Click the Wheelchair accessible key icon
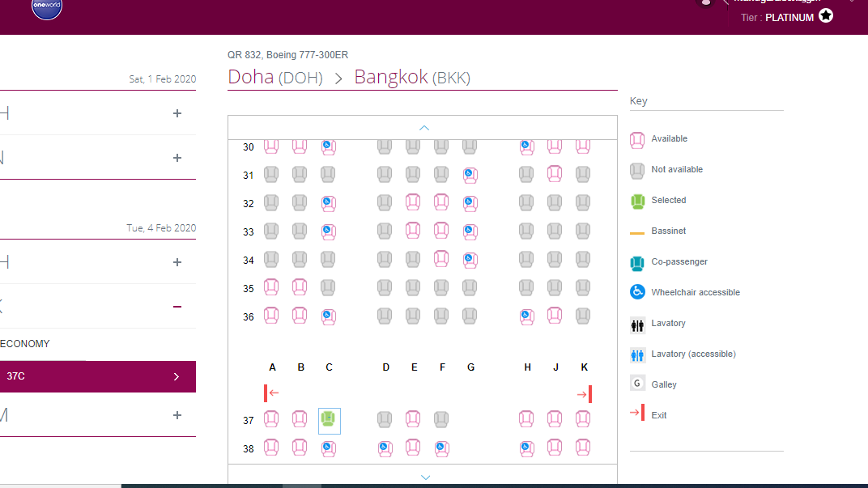This screenshot has height=488, width=868. 637,291
